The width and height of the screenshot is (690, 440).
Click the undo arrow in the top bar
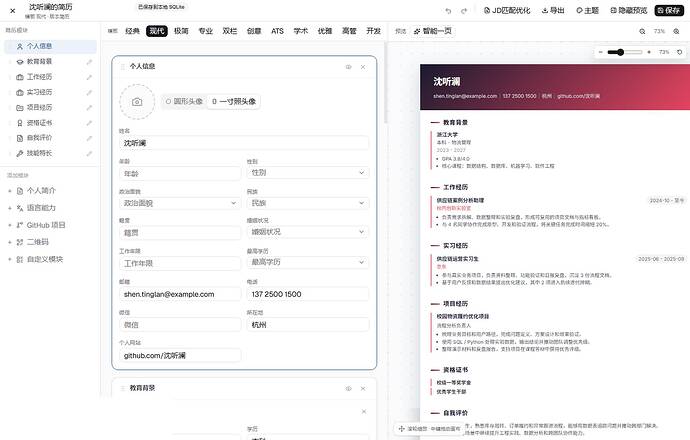448,11
